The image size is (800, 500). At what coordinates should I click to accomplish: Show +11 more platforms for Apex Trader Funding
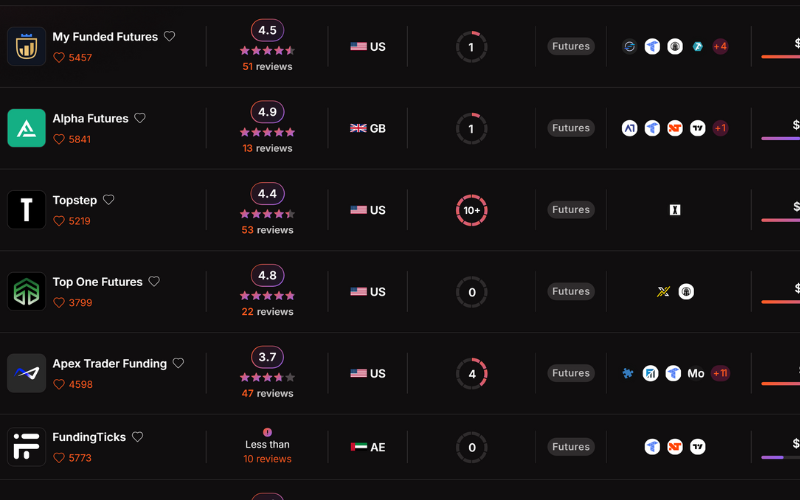[720, 373]
